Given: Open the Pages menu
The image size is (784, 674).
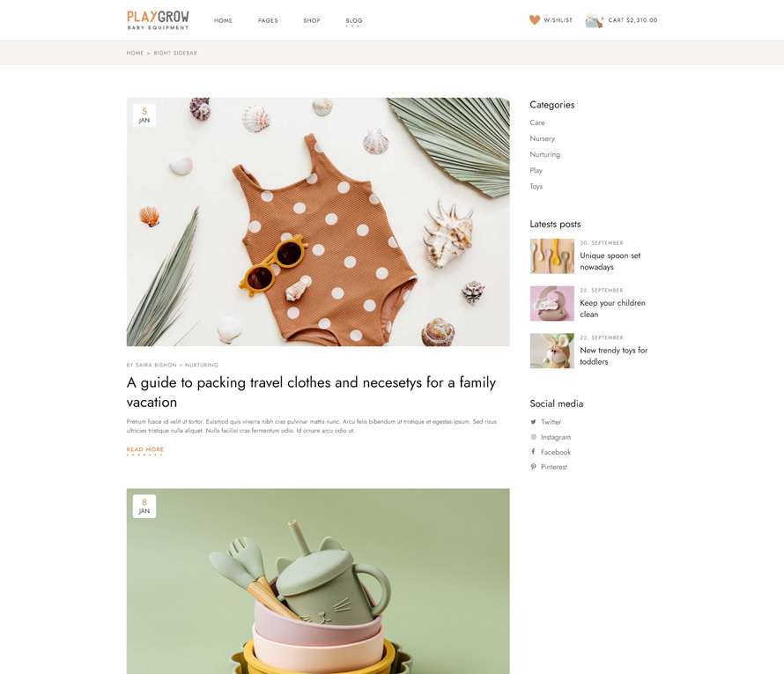Looking at the screenshot, I should pyautogui.click(x=268, y=20).
